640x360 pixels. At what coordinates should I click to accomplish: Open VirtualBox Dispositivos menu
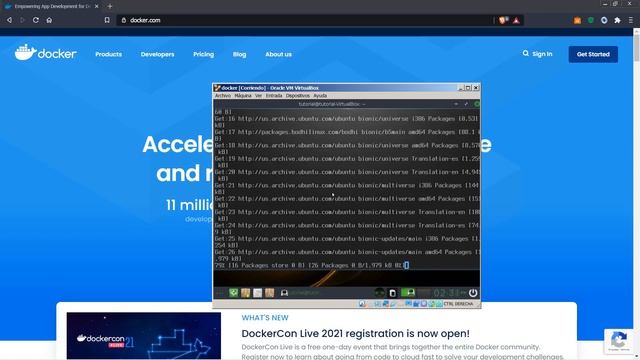click(x=298, y=96)
